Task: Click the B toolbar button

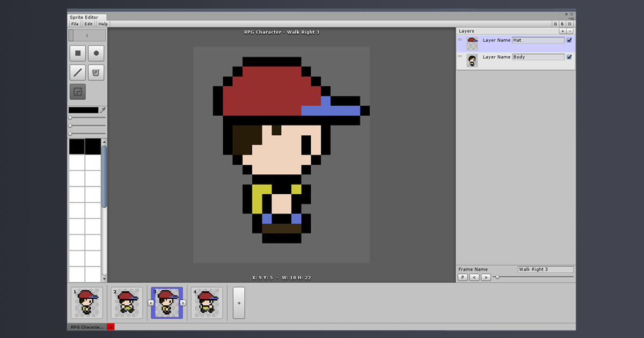Action: point(562,24)
